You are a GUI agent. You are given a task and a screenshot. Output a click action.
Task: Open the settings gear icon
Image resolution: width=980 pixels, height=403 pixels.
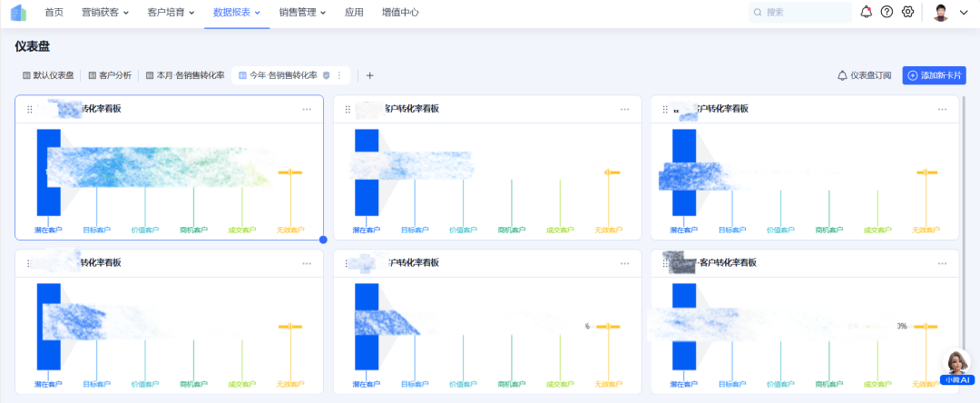click(907, 12)
